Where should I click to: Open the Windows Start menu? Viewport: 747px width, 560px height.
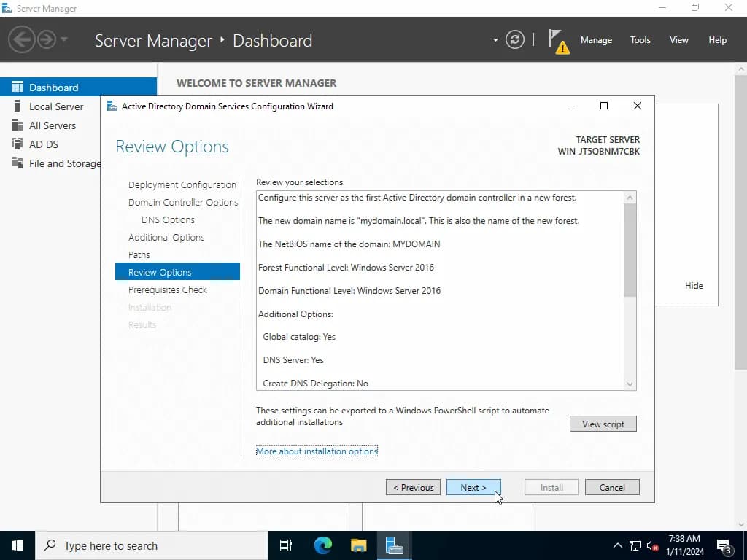tap(18, 545)
